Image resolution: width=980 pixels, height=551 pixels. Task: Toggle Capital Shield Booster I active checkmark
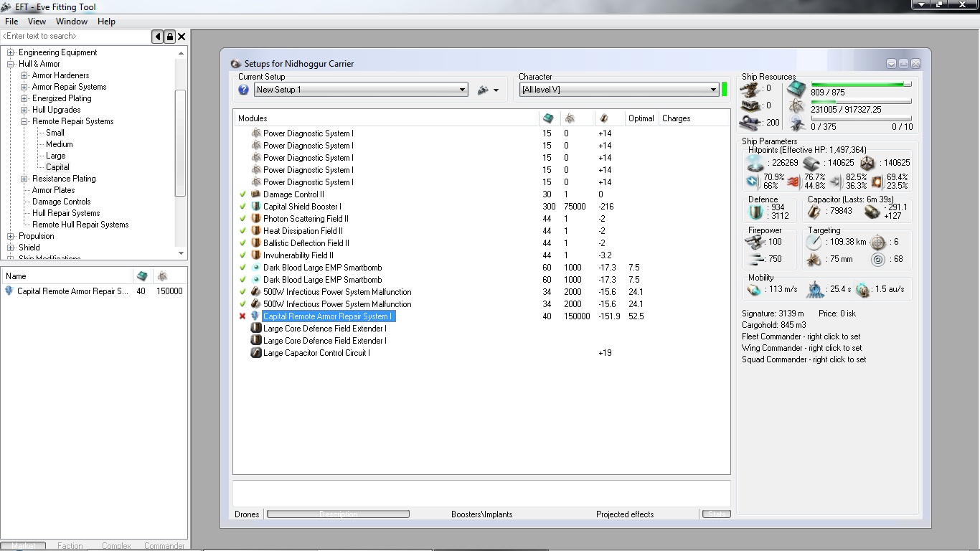tap(242, 207)
